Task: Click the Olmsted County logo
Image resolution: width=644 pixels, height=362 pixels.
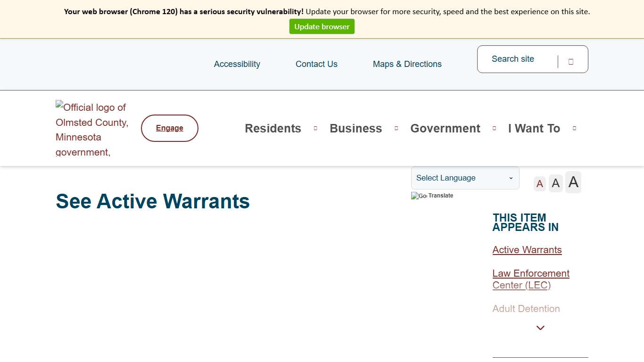Action: (x=91, y=128)
